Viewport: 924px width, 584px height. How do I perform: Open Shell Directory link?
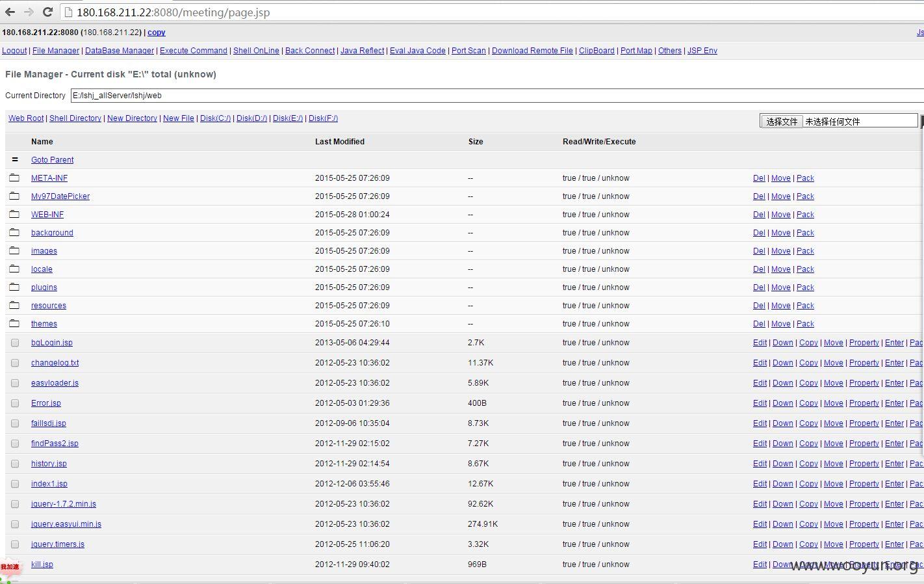coord(75,118)
